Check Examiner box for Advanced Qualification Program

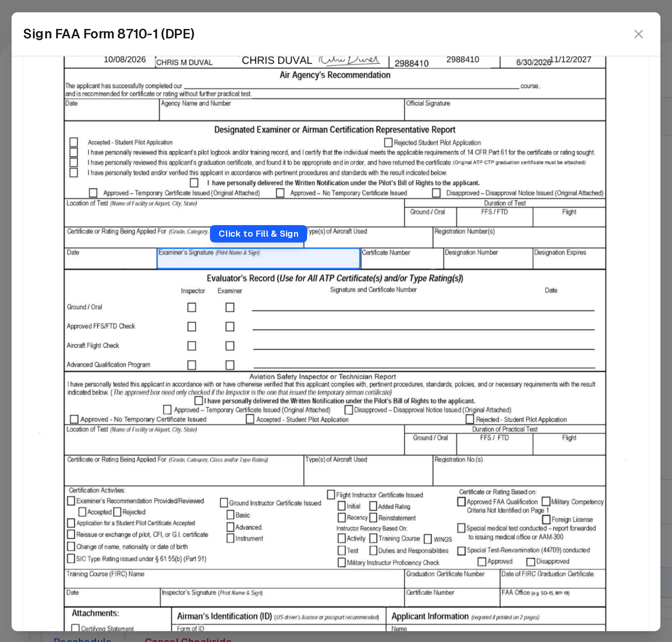coord(230,365)
